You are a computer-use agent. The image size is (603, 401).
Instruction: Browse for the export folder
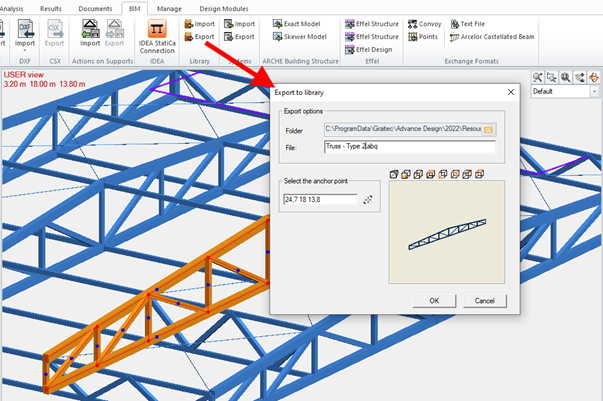488,129
